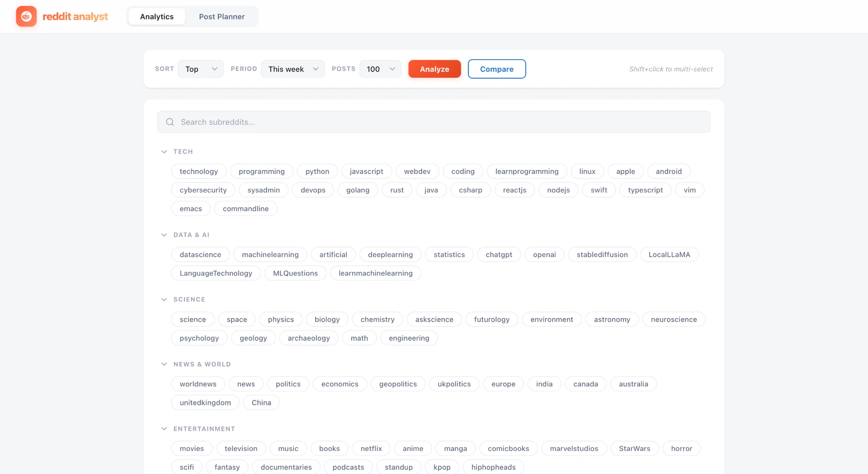The width and height of the screenshot is (868, 474).
Task: Select the webdev subreddit chip
Action: 417,171
